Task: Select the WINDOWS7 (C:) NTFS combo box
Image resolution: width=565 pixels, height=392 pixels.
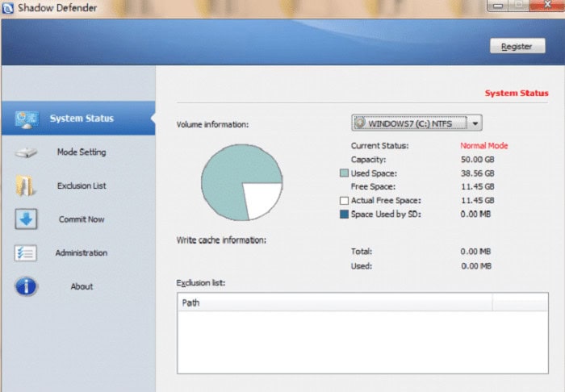Action: pos(416,123)
